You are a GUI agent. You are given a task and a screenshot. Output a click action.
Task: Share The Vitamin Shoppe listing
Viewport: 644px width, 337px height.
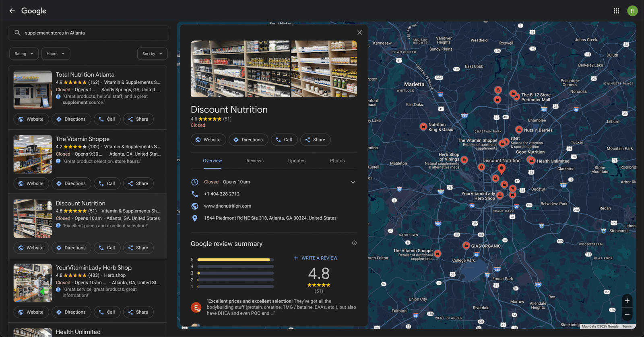tap(138, 183)
